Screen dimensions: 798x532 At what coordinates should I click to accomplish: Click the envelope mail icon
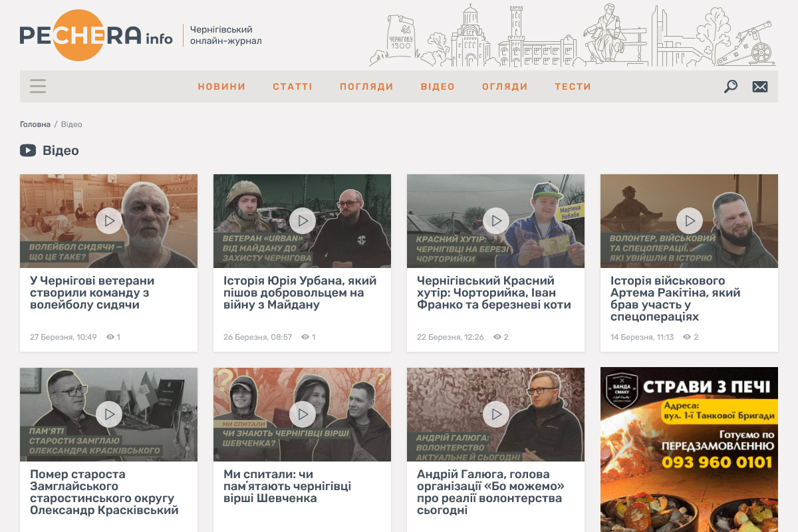759,86
